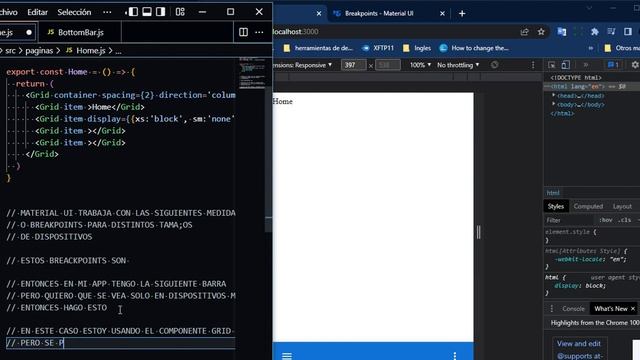Toggle primary side bar in VS Code
Image resolution: width=640 pixels, height=360 pixels.
pos(133,12)
